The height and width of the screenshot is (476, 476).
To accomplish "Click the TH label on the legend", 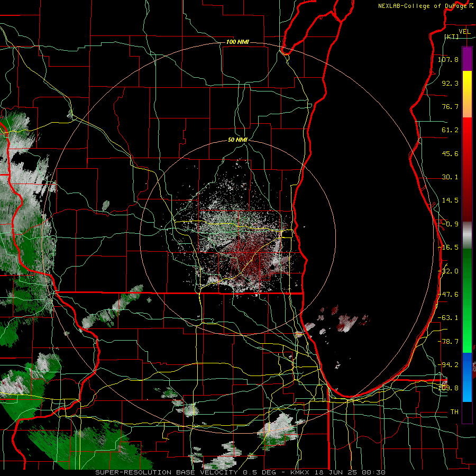I will (x=454, y=412).
